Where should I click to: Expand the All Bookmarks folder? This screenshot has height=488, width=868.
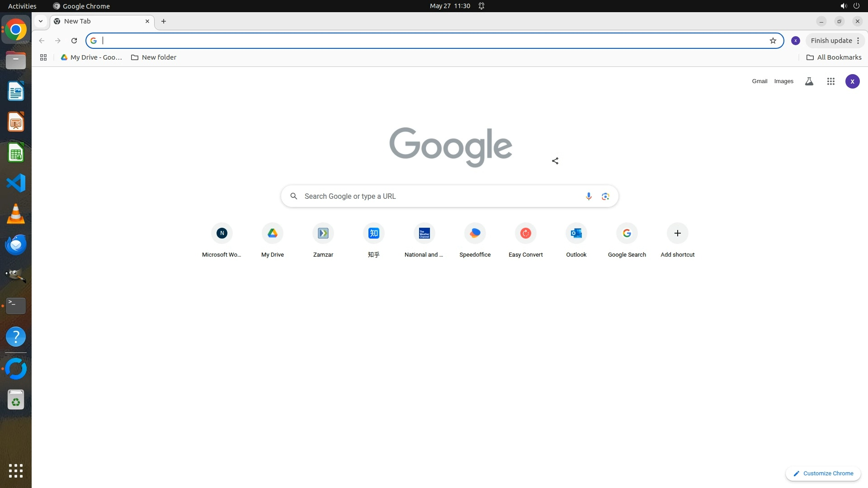point(834,57)
